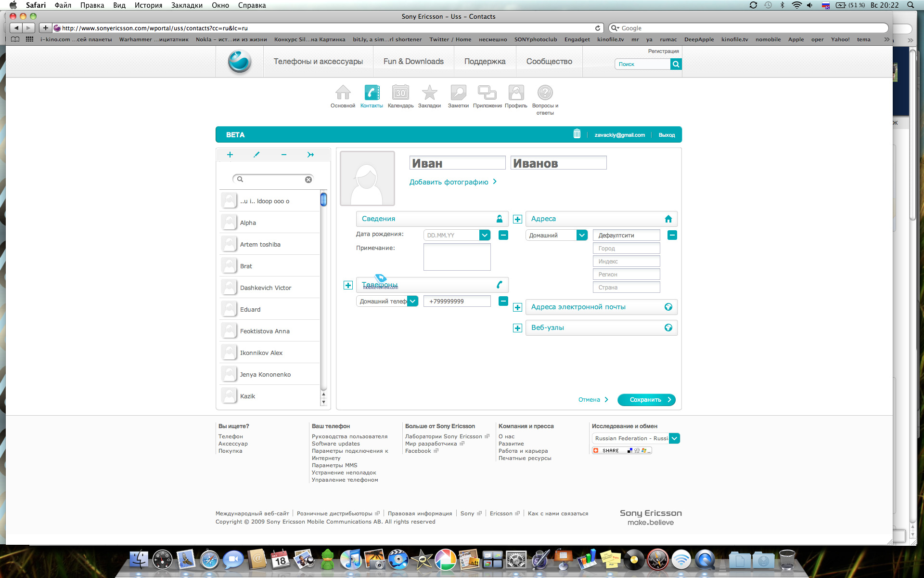Click the contact photo placeholder
This screenshot has width=924, height=578.
click(x=367, y=179)
